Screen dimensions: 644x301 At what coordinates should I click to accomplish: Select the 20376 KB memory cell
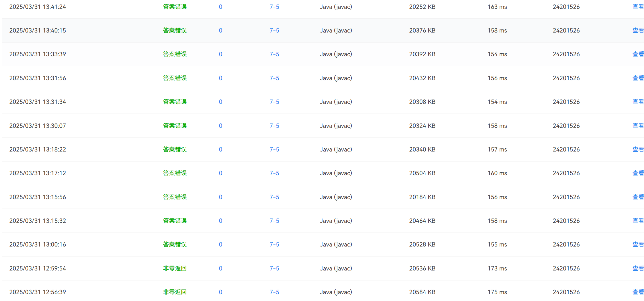(422, 31)
